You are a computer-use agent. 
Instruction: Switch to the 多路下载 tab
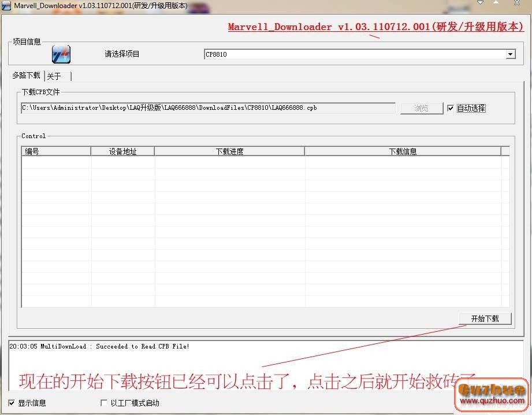pyautogui.click(x=27, y=75)
